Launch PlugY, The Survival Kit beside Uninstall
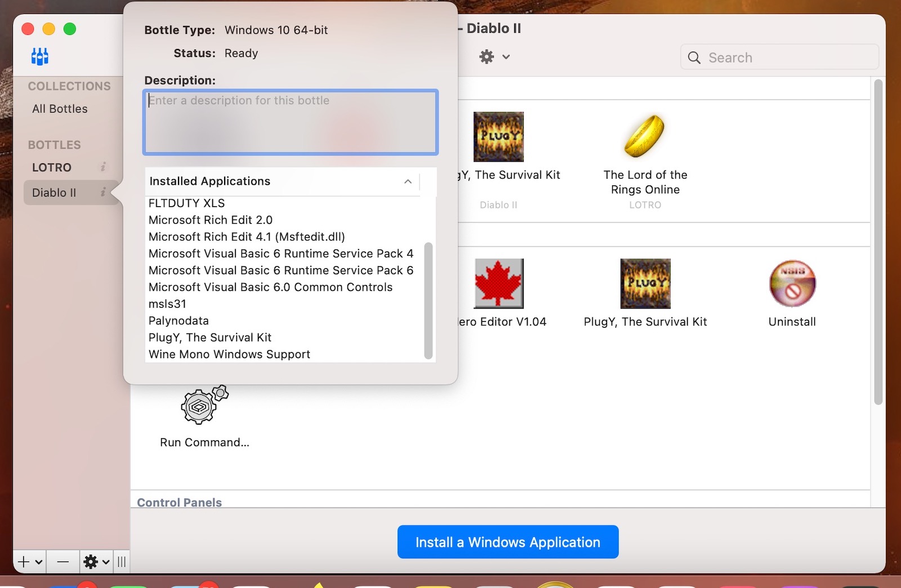This screenshot has width=901, height=588. click(x=645, y=283)
